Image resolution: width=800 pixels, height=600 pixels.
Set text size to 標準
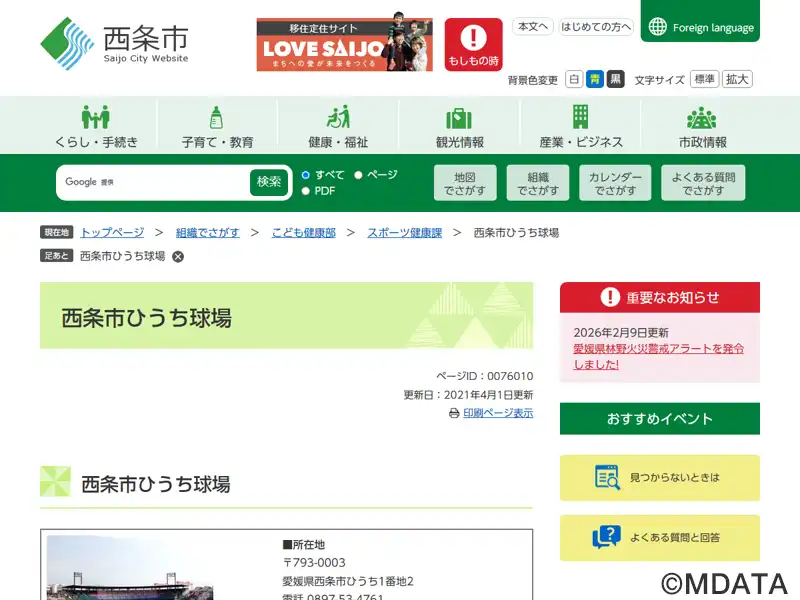pyautogui.click(x=705, y=79)
